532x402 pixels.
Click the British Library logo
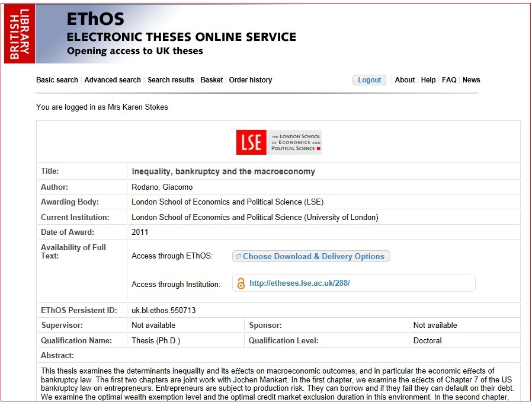(x=20, y=33)
